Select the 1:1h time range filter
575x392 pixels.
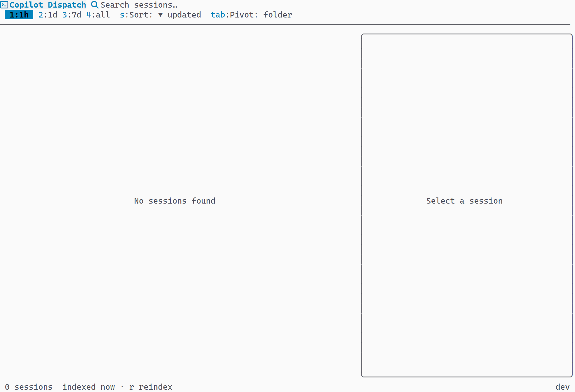[19, 15]
